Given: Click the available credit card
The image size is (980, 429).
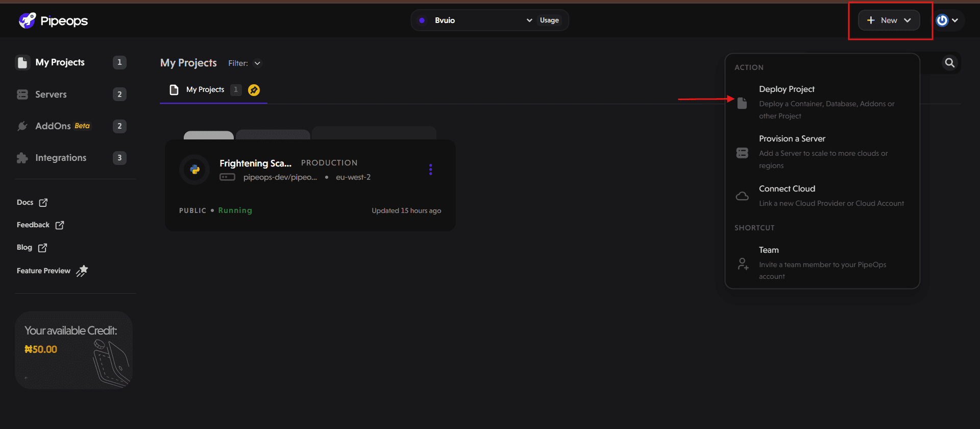Looking at the screenshot, I should pyautogui.click(x=74, y=350).
